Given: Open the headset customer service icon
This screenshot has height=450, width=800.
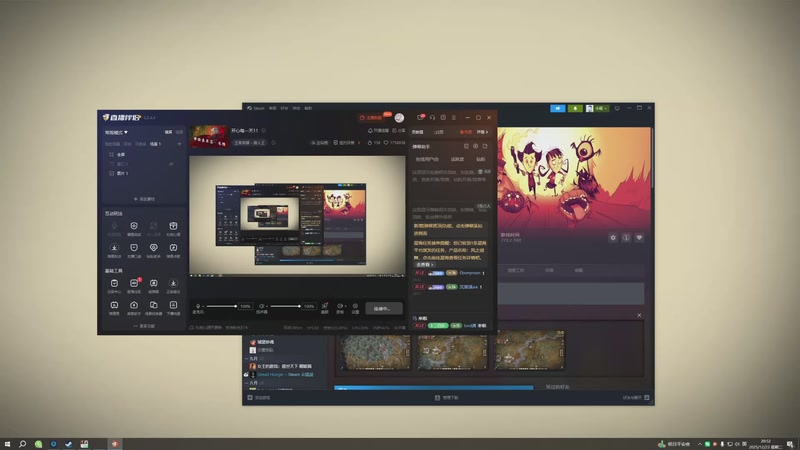Looking at the screenshot, I should click(432, 117).
